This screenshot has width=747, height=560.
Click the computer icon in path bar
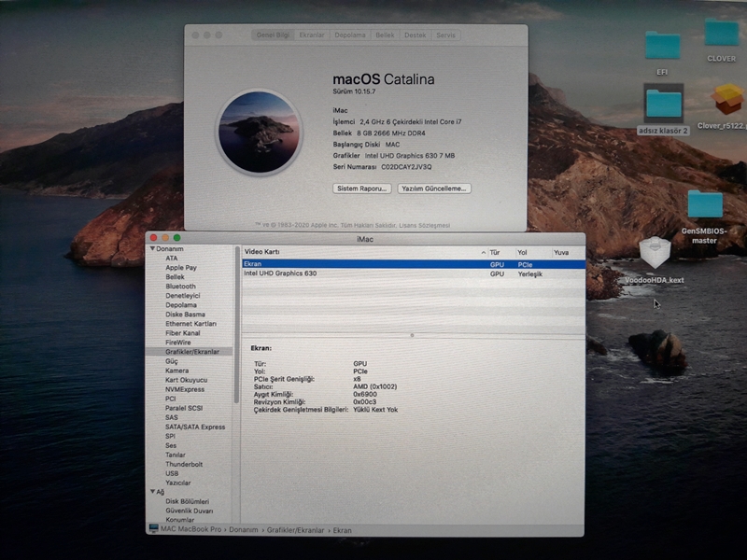154,529
